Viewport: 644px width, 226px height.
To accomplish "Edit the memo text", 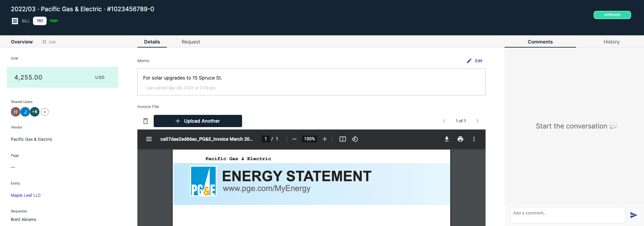I will [475, 61].
